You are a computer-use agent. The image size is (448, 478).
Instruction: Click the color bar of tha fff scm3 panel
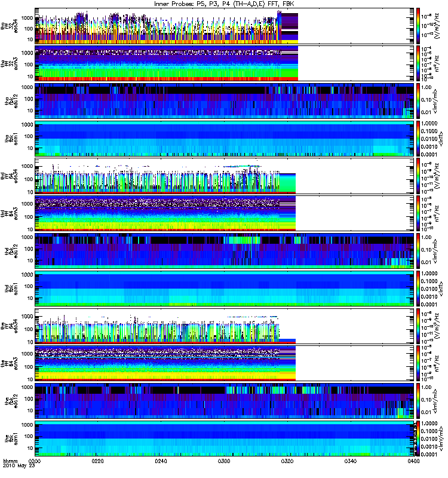(418, 63)
